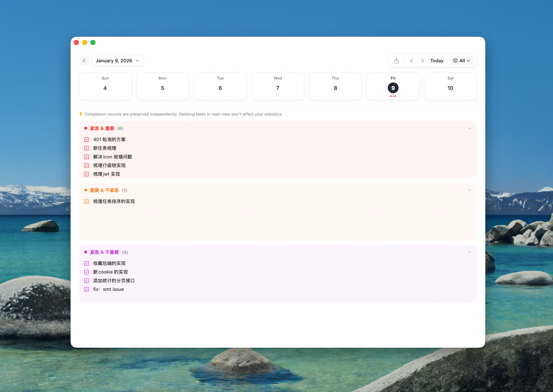
Task: Toggle the checkbox for fix：smt issue
Action: (x=86, y=289)
